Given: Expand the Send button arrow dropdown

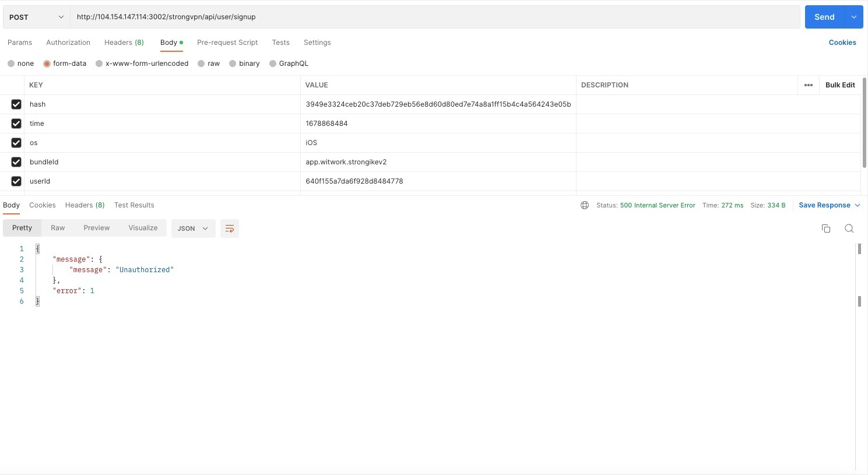Looking at the screenshot, I should tap(854, 17).
